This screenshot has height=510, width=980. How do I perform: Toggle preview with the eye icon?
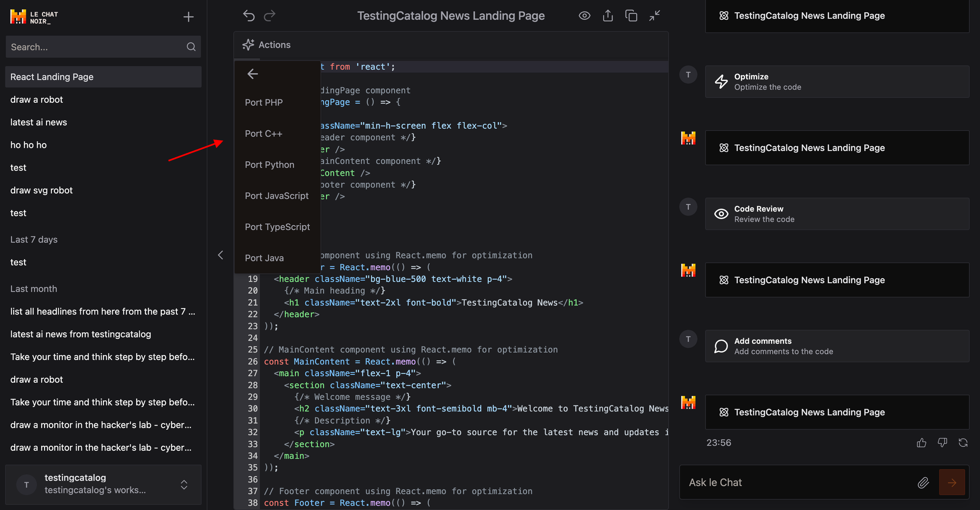(584, 16)
